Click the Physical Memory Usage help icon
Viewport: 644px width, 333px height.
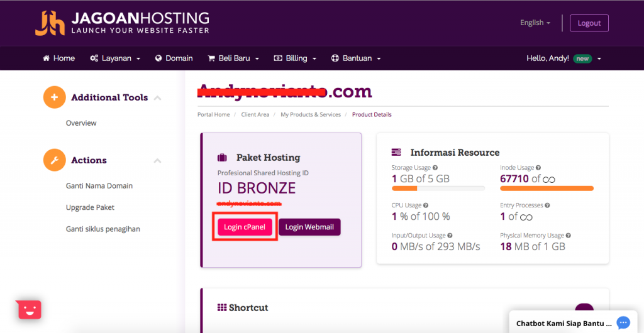click(x=569, y=236)
